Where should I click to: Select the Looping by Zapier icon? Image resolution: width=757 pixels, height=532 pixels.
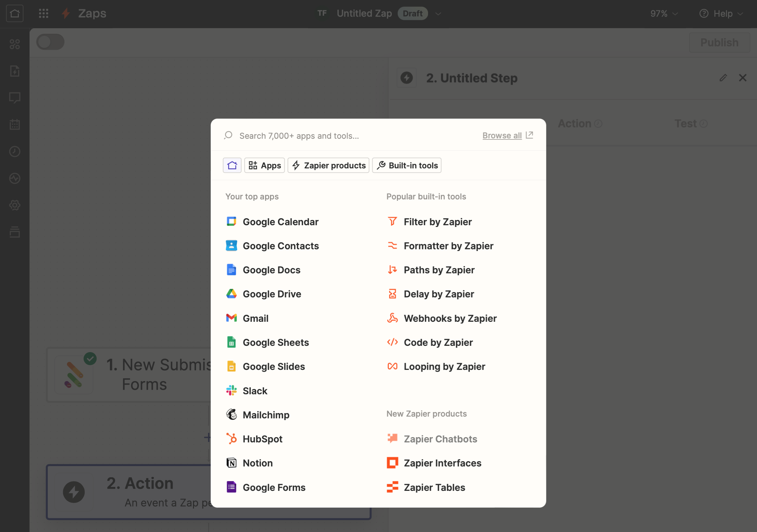point(392,366)
